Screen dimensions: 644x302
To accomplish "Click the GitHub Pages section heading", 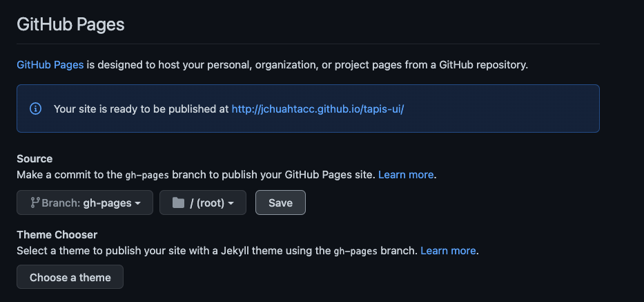I will (x=70, y=25).
